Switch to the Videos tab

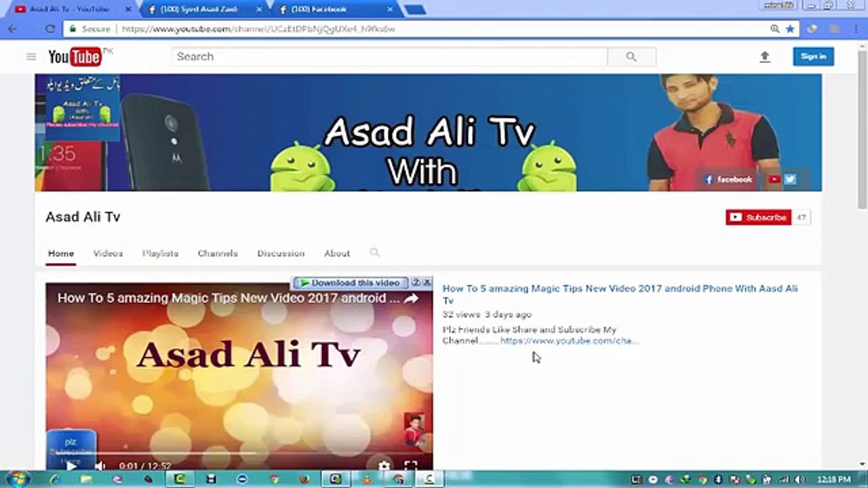pyautogui.click(x=108, y=253)
